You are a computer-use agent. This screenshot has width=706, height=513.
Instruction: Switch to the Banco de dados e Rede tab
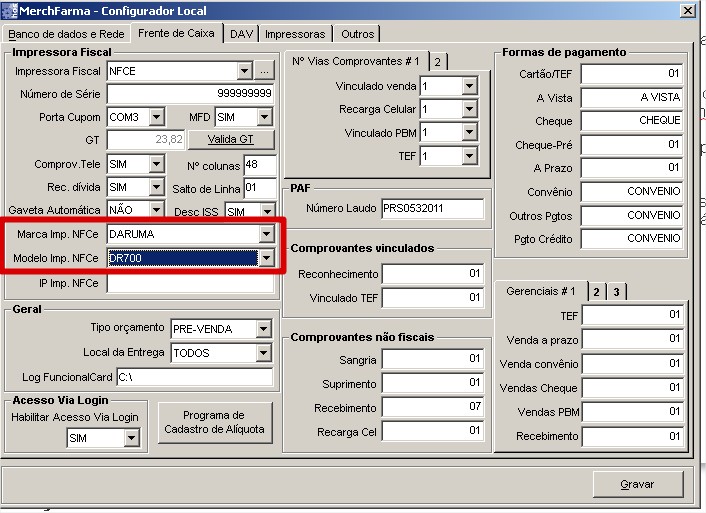66,34
